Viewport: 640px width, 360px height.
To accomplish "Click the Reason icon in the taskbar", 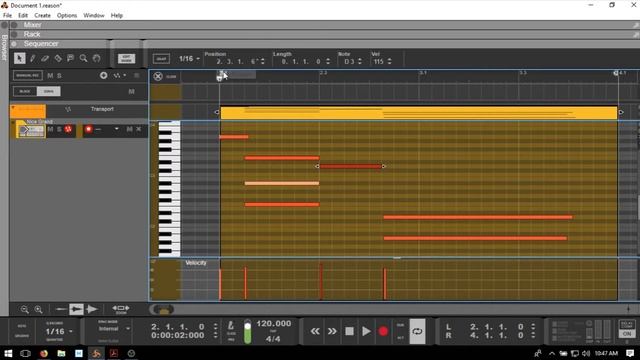I will coord(96,353).
